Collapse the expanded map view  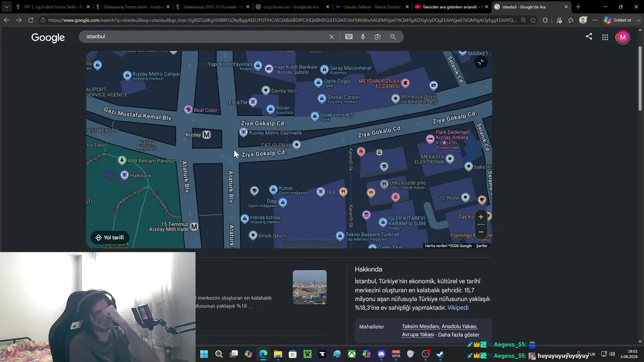[x=480, y=62]
